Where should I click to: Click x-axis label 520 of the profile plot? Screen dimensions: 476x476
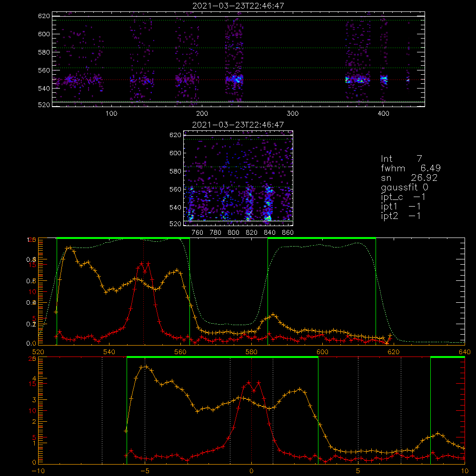(38, 352)
